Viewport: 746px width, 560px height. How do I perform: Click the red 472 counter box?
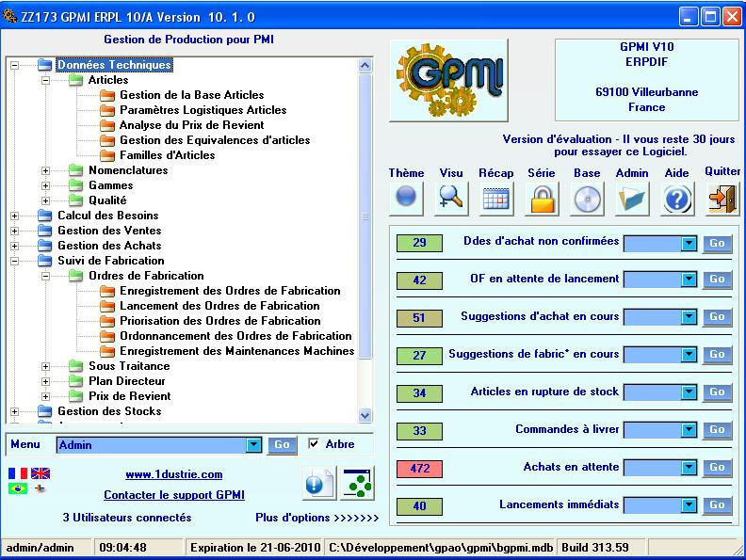click(419, 469)
